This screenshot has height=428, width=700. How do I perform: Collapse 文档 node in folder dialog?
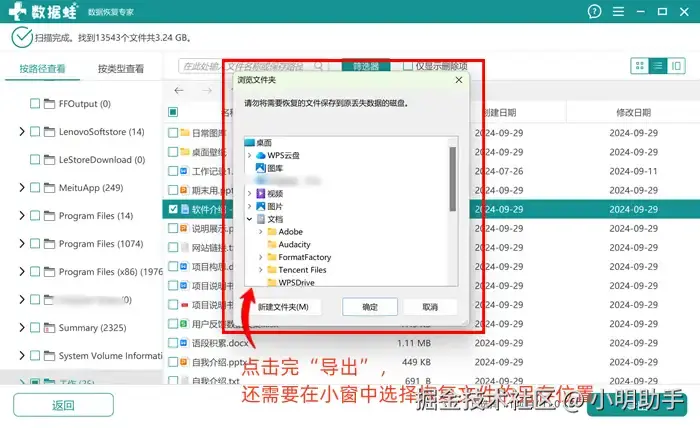tap(250, 219)
